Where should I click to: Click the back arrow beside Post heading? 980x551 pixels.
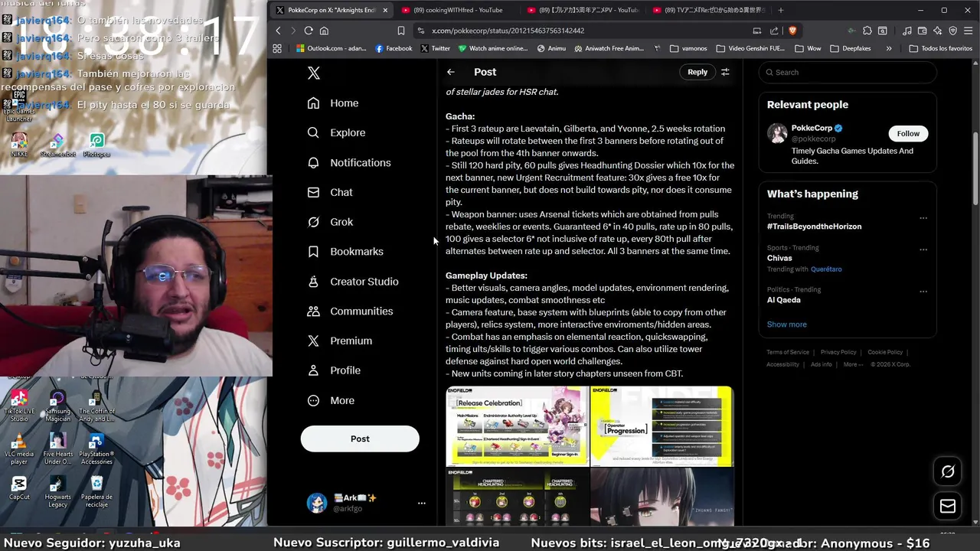451,72
